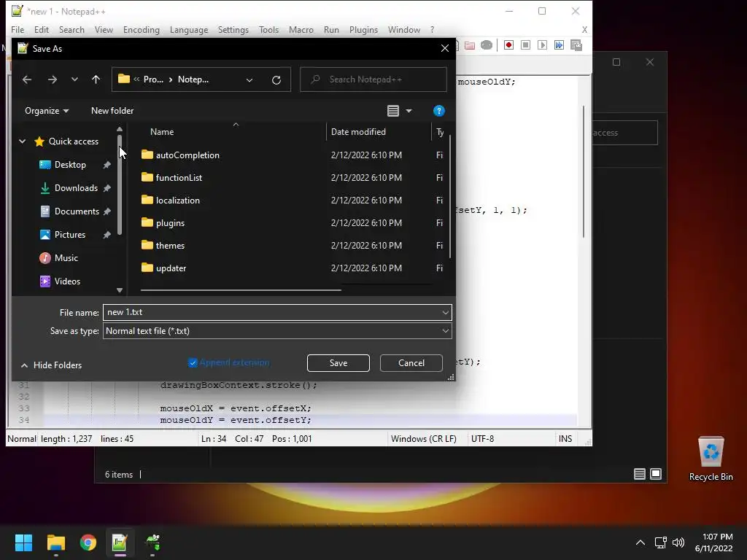Go forward in the Save As dialog

click(x=53, y=79)
